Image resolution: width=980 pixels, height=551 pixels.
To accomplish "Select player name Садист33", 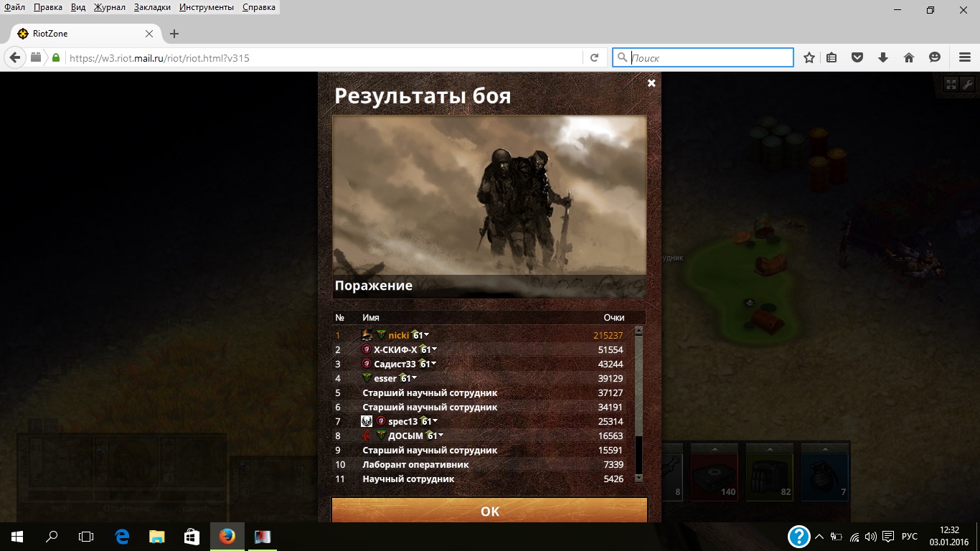I will click(x=395, y=364).
